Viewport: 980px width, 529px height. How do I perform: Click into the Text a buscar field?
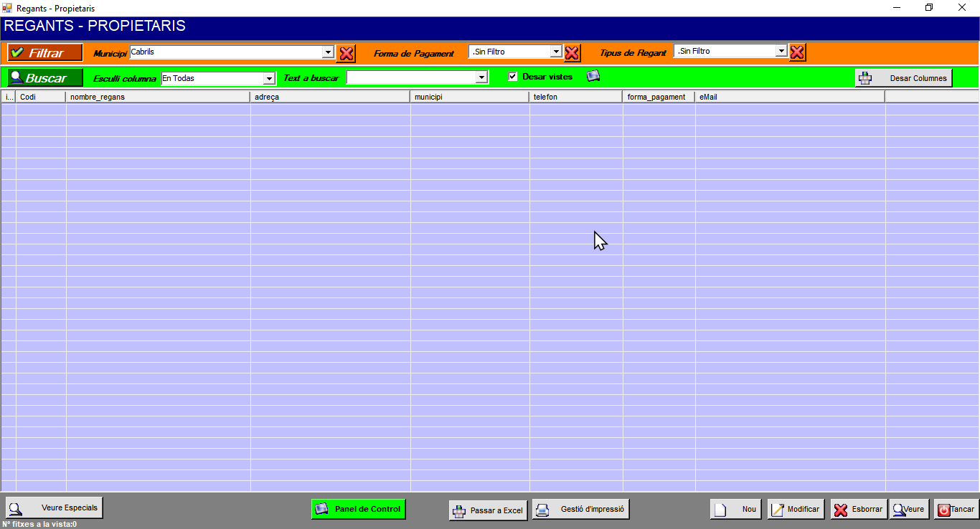(x=412, y=77)
